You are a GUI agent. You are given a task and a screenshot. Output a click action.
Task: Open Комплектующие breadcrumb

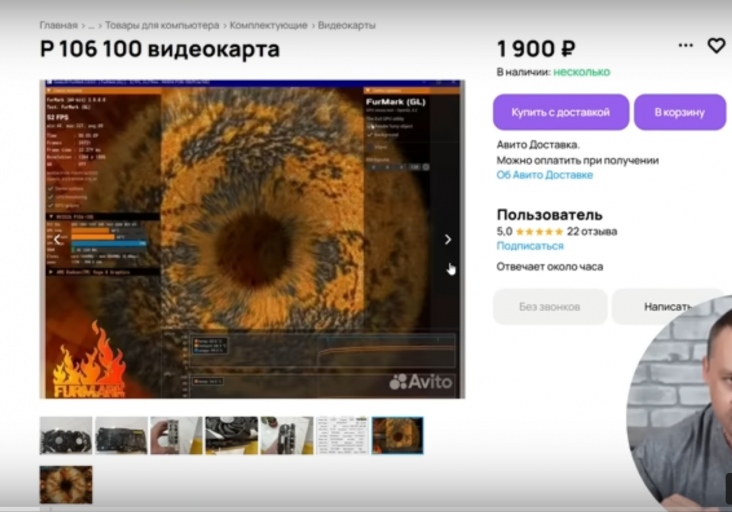tap(268, 25)
